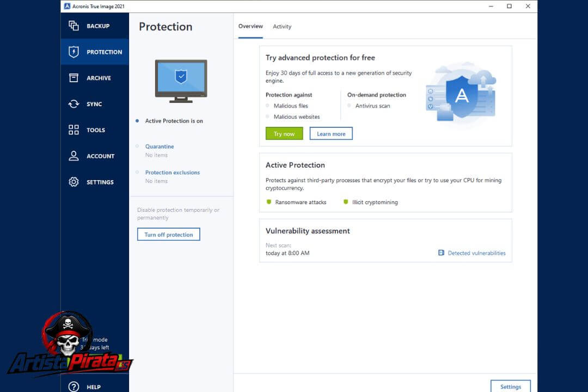Click the Detected vulnerabilities report icon

(x=442, y=253)
